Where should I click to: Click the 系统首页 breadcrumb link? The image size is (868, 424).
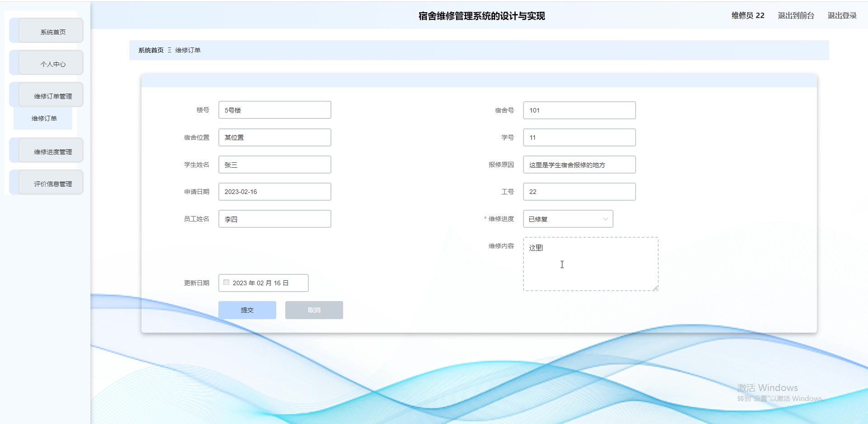pyautogui.click(x=151, y=50)
